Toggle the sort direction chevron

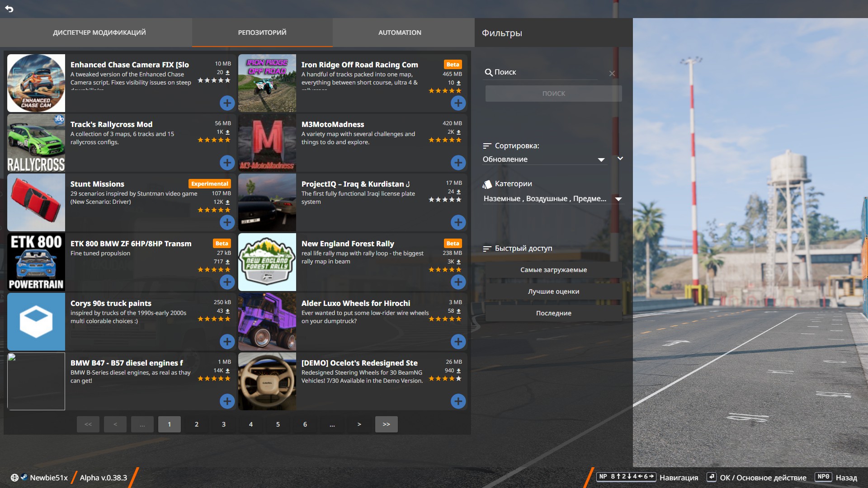(620, 159)
